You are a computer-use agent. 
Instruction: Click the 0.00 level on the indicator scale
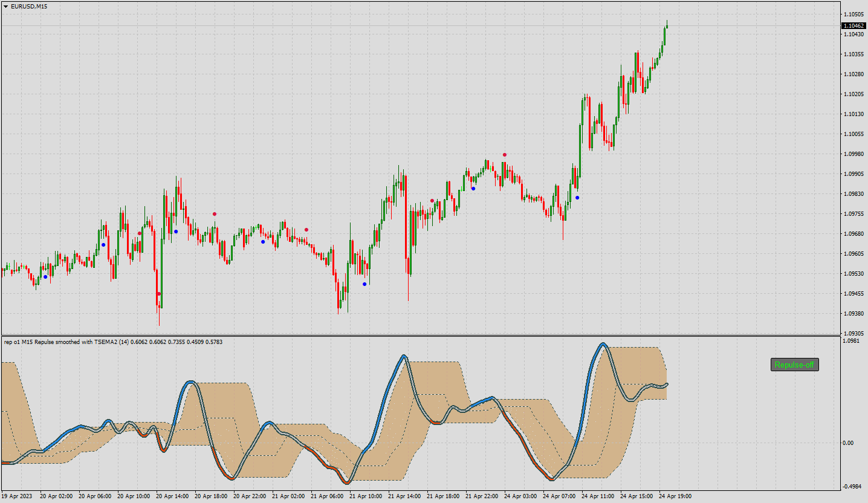click(x=848, y=443)
